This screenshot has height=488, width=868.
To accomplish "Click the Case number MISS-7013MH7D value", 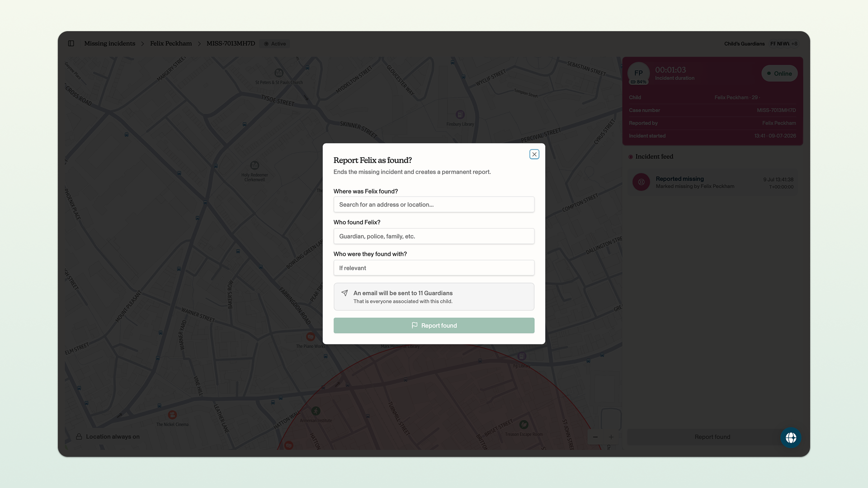I will pyautogui.click(x=776, y=110).
